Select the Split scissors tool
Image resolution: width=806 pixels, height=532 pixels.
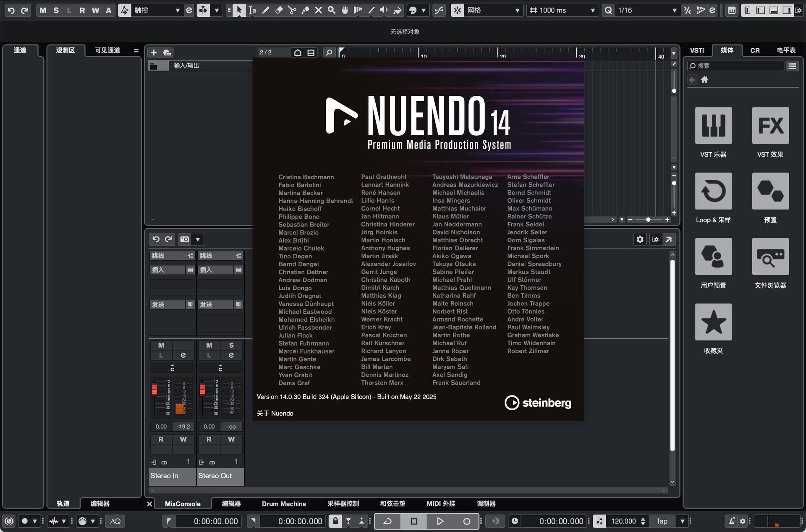coord(293,10)
